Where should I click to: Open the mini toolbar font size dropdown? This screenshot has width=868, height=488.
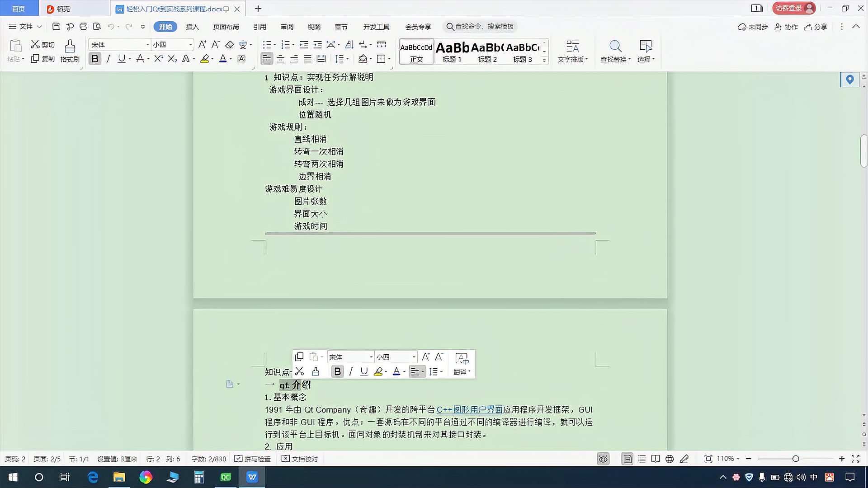(x=414, y=357)
